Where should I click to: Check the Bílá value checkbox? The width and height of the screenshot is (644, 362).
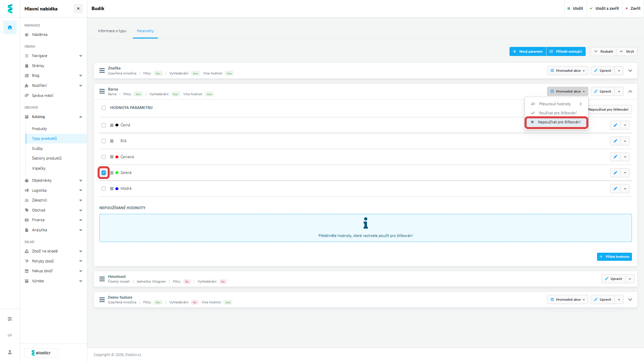coord(104,141)
